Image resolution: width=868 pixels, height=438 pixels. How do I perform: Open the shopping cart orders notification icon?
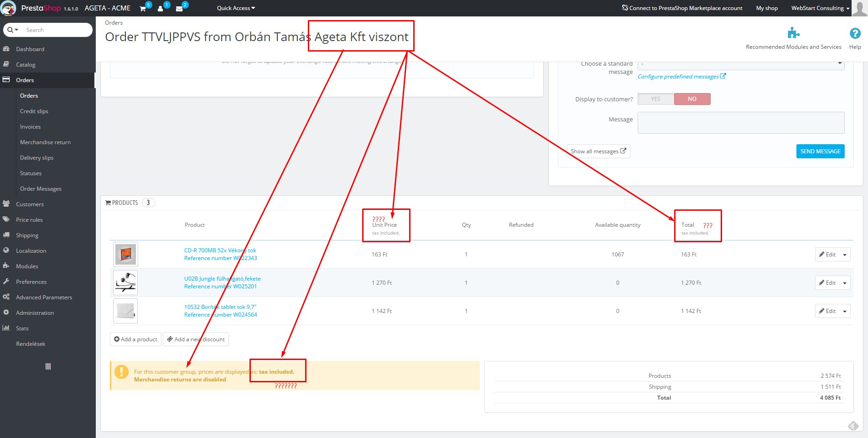(x=143, y=9)
